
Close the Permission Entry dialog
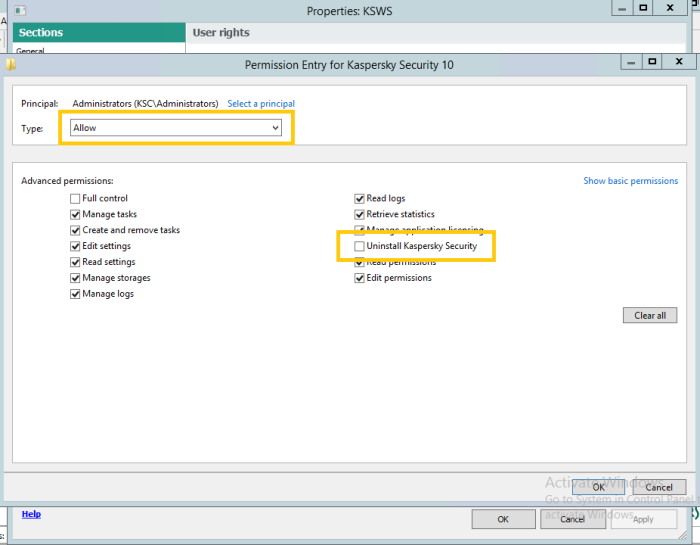(x=679, y=62)
